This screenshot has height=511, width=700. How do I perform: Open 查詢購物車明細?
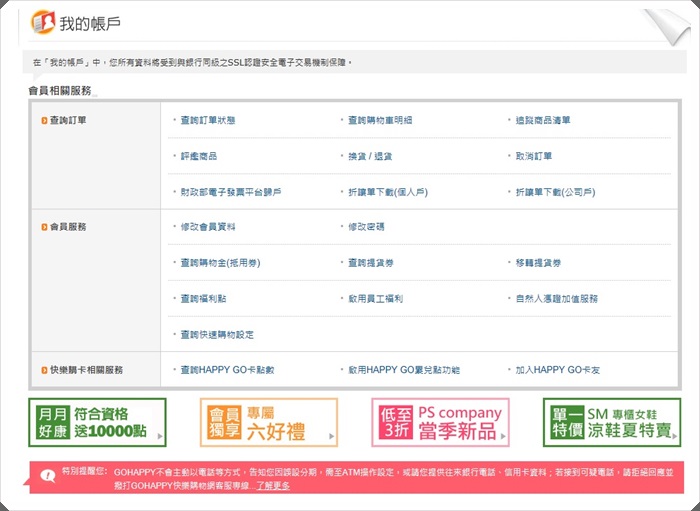379,120
